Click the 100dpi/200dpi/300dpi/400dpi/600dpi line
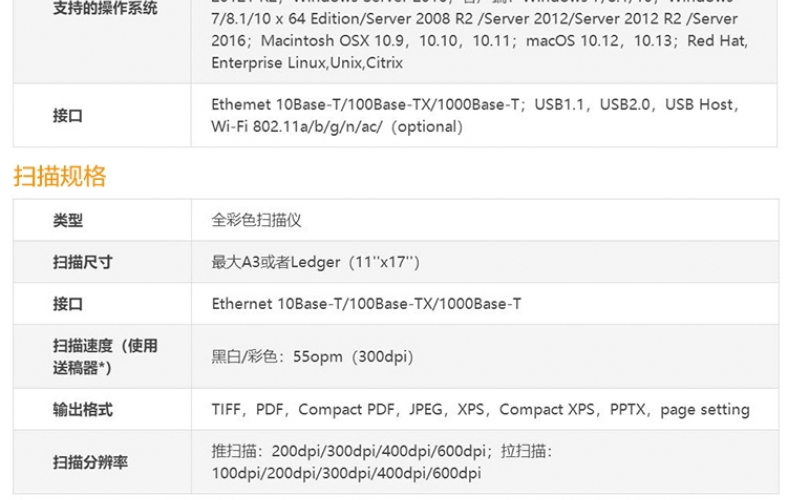790x500 pixels. tap(346, 473)
